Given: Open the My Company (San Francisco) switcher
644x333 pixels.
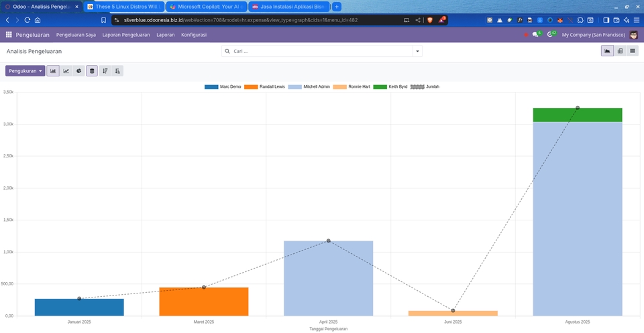Looking at the screenshot, I should coord(593,34).
